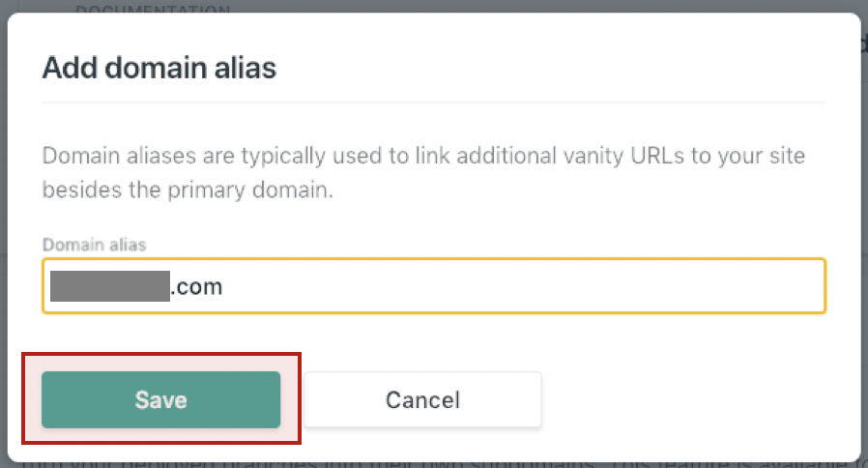
Task: Click the gray redacted block in the field
Action: [109, 286]
